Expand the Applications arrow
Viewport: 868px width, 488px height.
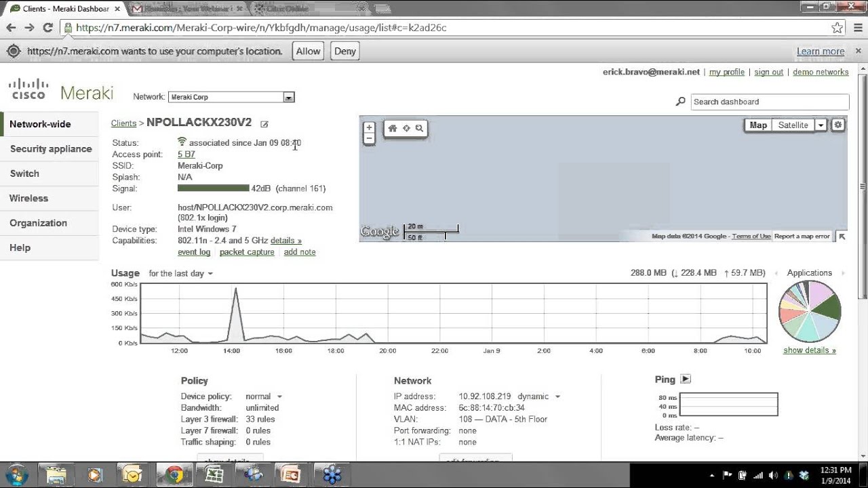point(843,273)
